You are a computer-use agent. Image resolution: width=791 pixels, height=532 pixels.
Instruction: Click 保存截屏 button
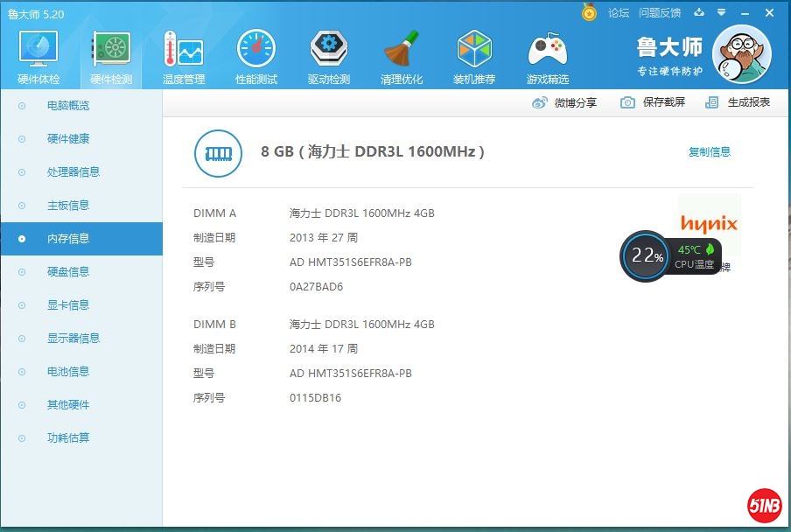tap(653, 102)
